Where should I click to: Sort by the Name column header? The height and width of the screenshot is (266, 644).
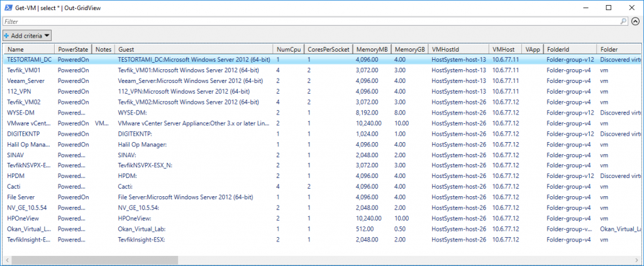pyautogui.click(x=28, y=49)
